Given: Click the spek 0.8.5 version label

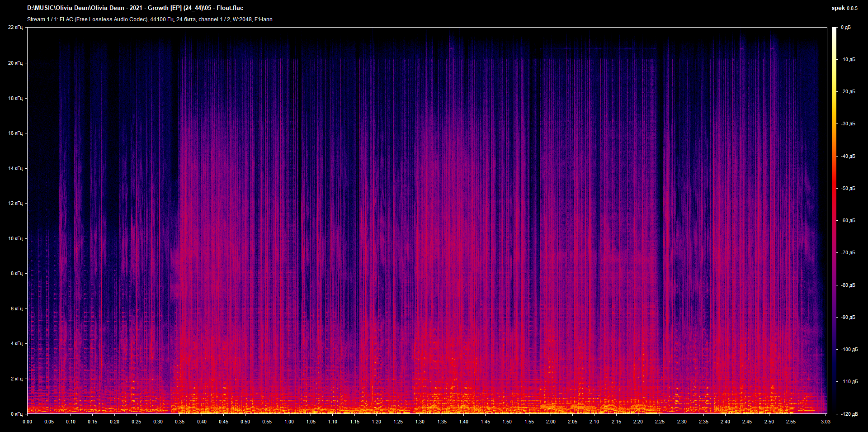Looking at the screenshot, I should pos(844,8).
